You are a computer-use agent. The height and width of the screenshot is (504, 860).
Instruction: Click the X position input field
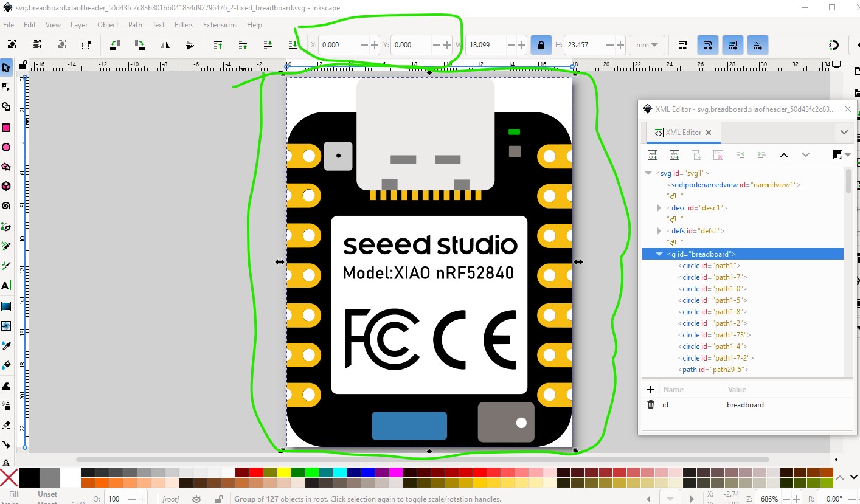(x=339, y=45)
